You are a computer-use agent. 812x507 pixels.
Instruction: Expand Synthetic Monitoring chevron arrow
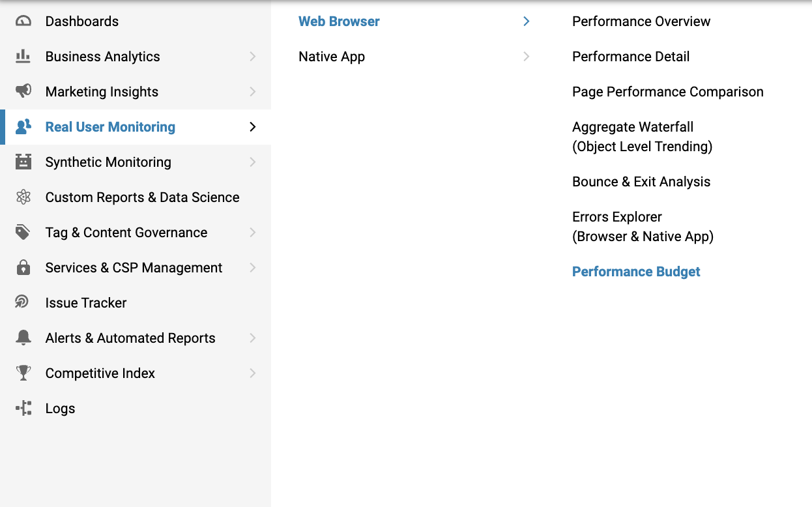point(253,162)
